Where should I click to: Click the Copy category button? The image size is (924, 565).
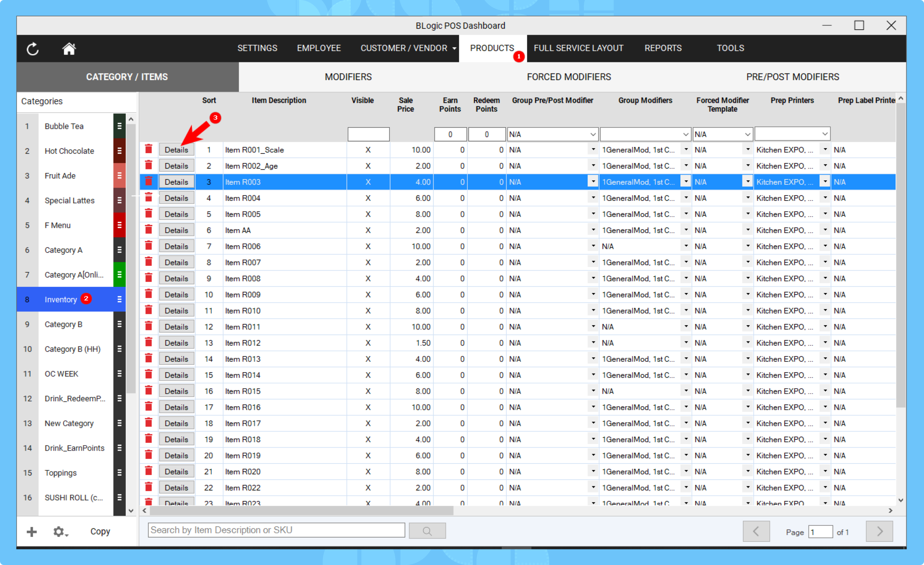(100, 531)
